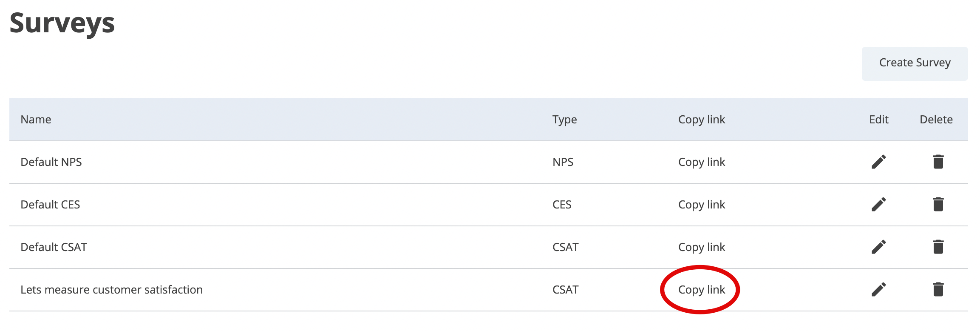Open Lets measure customer satisfaction row
Image resolution: width=980 pixels, height=331 pixels.
point(111,290)
